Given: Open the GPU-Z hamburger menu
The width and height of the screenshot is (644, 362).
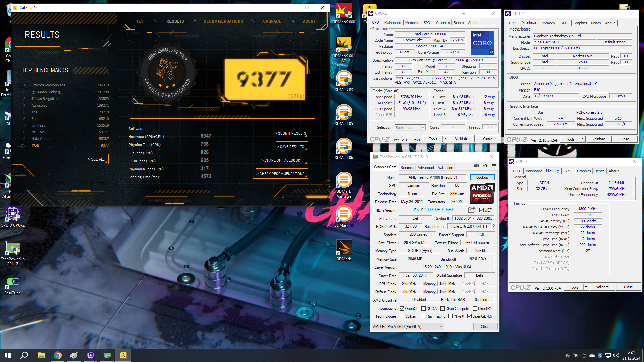Looking at the screenshot, I should click(x=494, y=166).
